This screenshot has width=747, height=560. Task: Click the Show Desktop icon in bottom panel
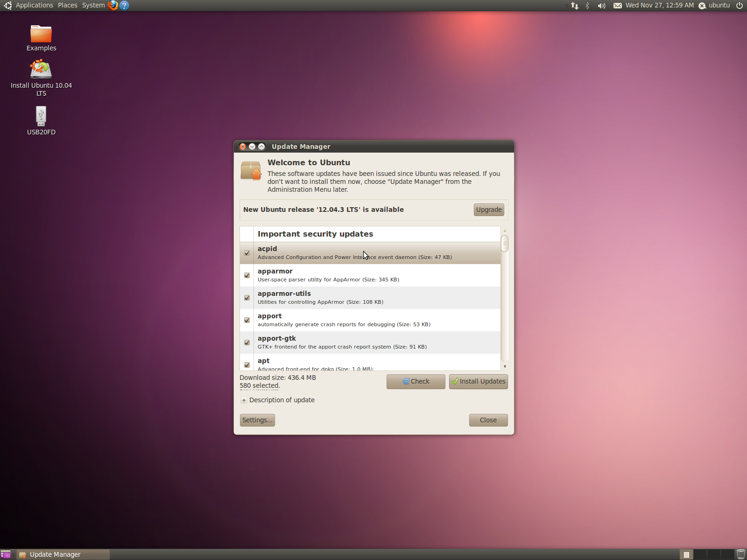coord(6,554)
